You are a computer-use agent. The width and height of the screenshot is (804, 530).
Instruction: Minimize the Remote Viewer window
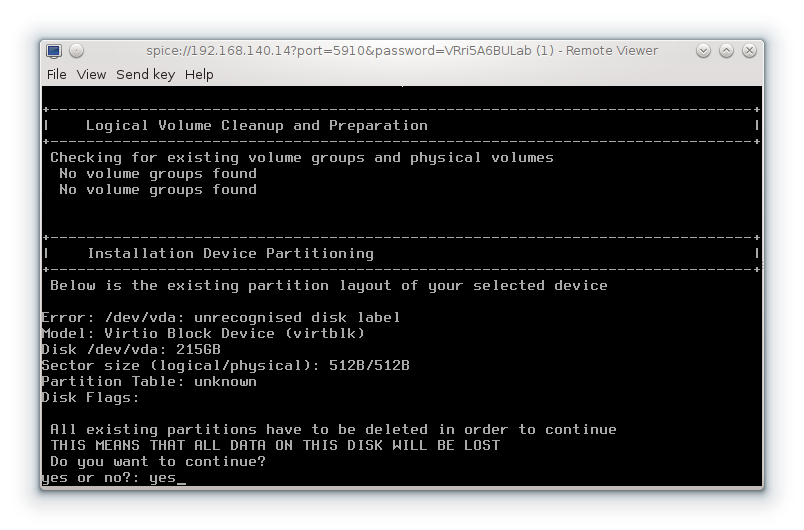[703, 51]
